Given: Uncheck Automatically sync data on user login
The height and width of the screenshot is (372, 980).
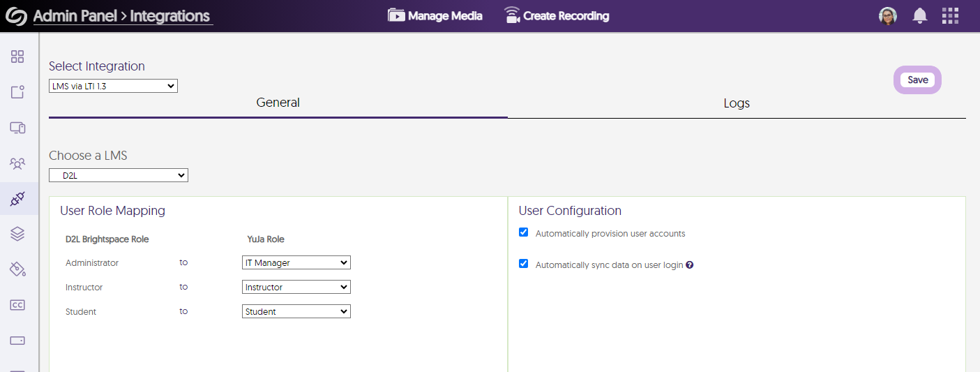Looking at the screenshot, I should click(x=524, y=264).
